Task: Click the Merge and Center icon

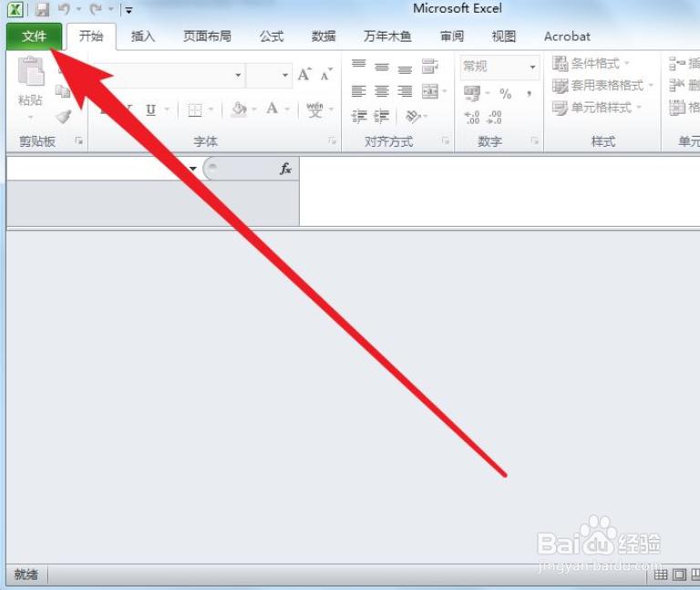Action: pos(430,91)
